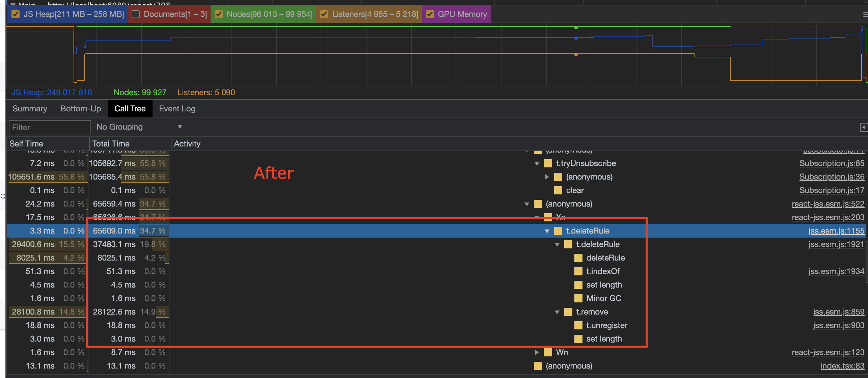The image size is (868, 378).
Task: Click the yellow function icon next to t.tryUnsubscribe
Action: 548,163
